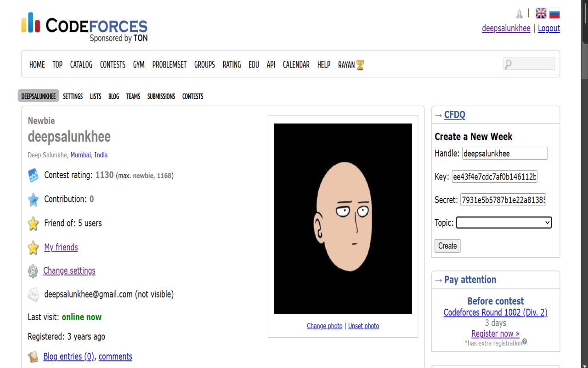Open the Mumbai city link
Viewport: 588px width, 368px height.
80,155
